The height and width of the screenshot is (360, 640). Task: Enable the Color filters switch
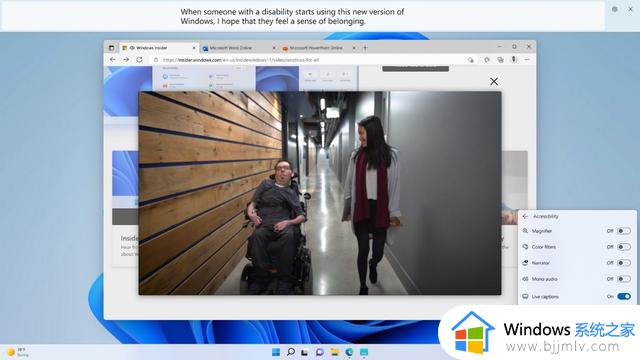(x=624, y=247)
